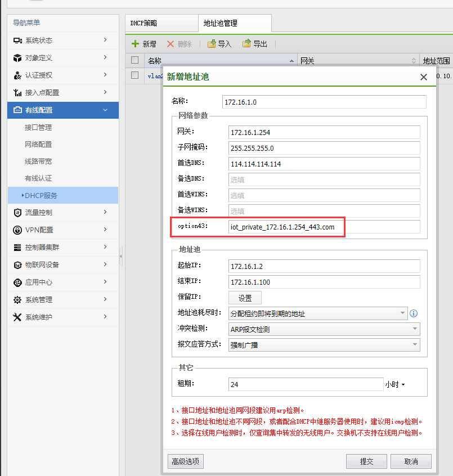Collapse the sidebar with the splitter arrow

(121, 256)
